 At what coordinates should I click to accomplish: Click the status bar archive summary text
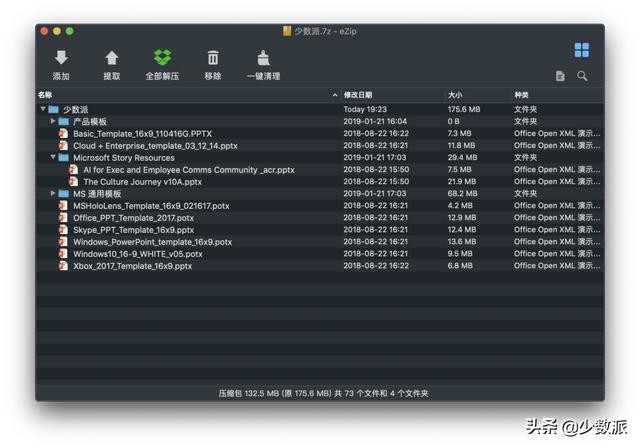[x=323, y=393]
